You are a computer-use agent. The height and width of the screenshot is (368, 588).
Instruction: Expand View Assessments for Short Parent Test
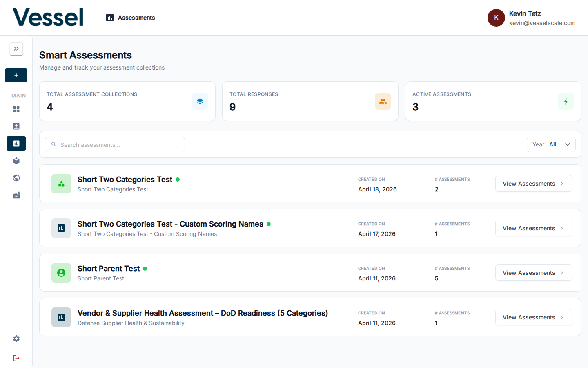pos(534,272)
